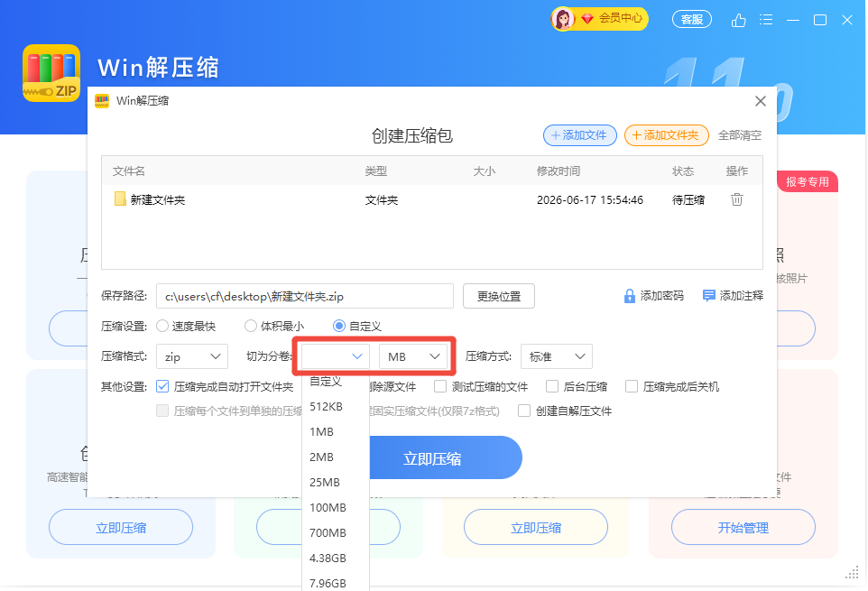
Task: Click the Win解压缩 ZIP logo
Action: coord(51,73)
